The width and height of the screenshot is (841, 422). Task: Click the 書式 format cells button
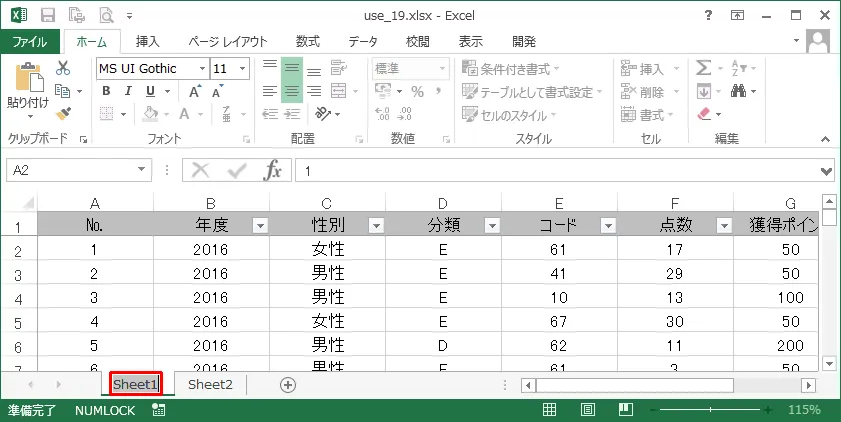coord(647,115)
